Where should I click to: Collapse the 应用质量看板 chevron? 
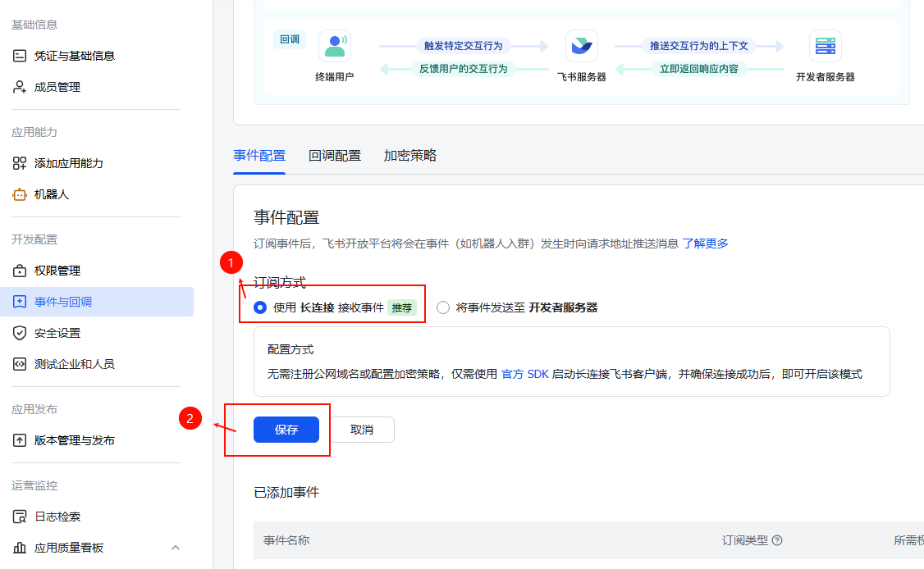(x=176, y=548)
